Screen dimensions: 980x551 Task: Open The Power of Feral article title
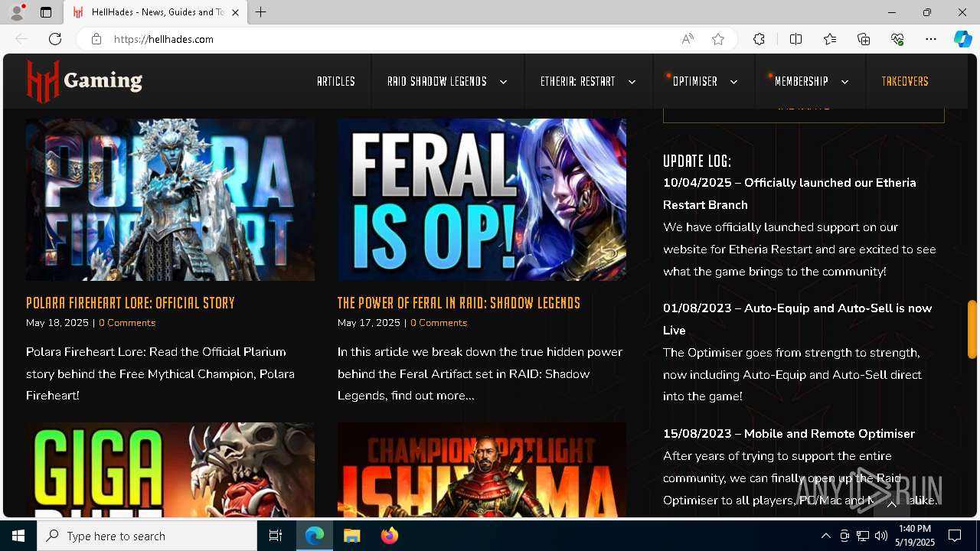[x=459, y=303]
